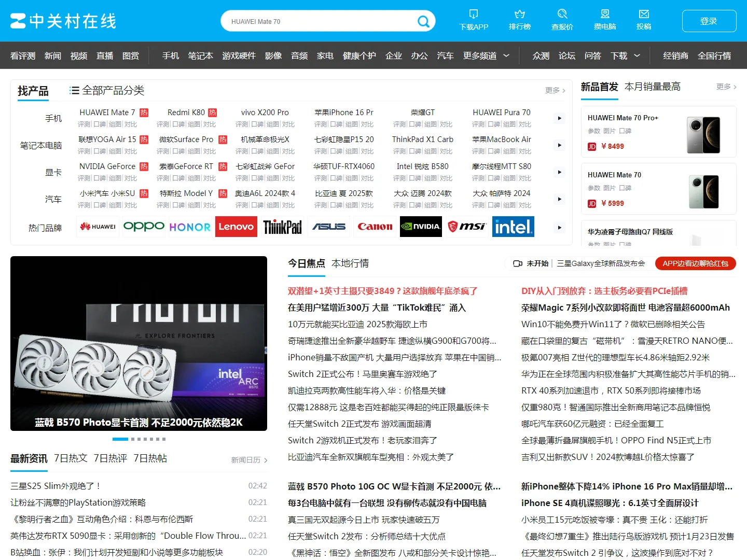Viewport: 747px width, 560px height.
Task: Open the Lenovo brand logo
Action: (x=236, y=227)
